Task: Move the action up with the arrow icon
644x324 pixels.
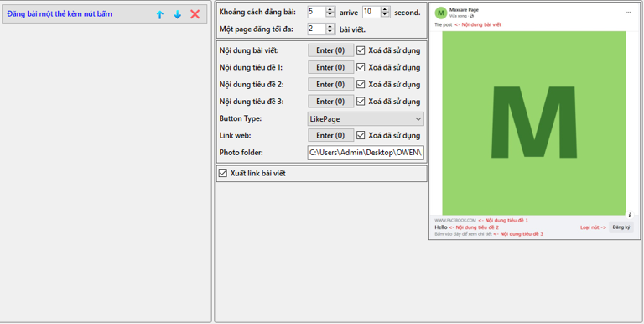Action: pos(160,15)
